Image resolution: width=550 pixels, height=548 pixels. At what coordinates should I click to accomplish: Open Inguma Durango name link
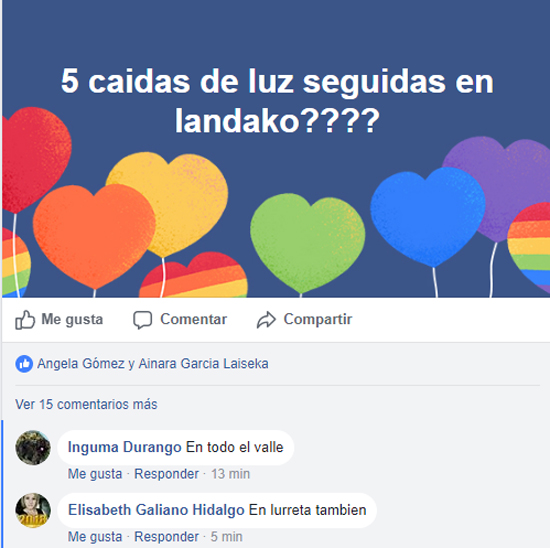(125, 447)
